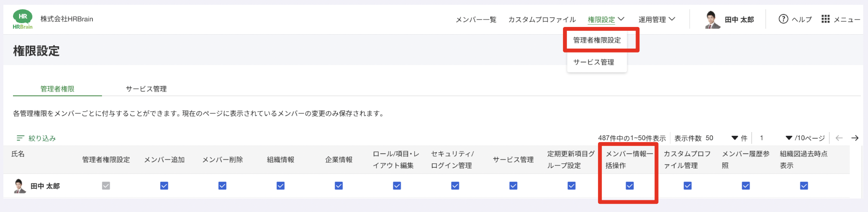Go to previous page arrow
Viewport: 868px width, 212px height.
839,138
